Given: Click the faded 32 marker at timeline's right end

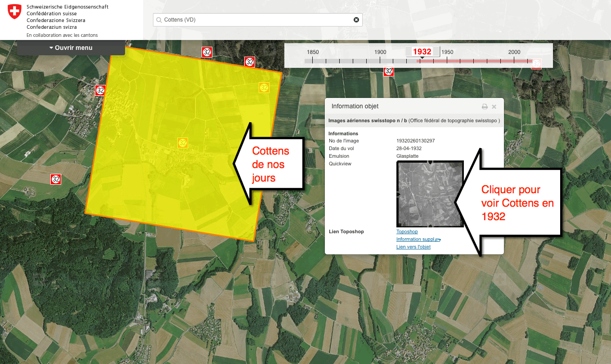Looking at the screenshot, I should click(x=536, y=63).
